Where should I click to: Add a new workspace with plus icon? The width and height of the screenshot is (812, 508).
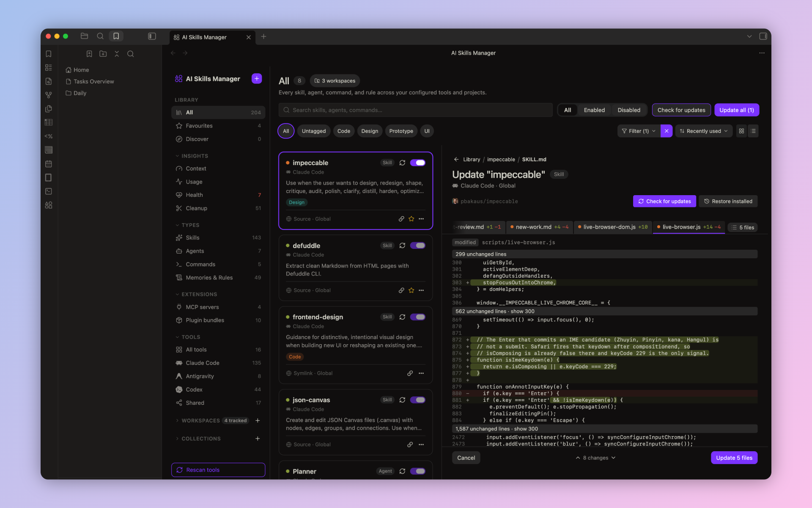(x=258, y=421)
